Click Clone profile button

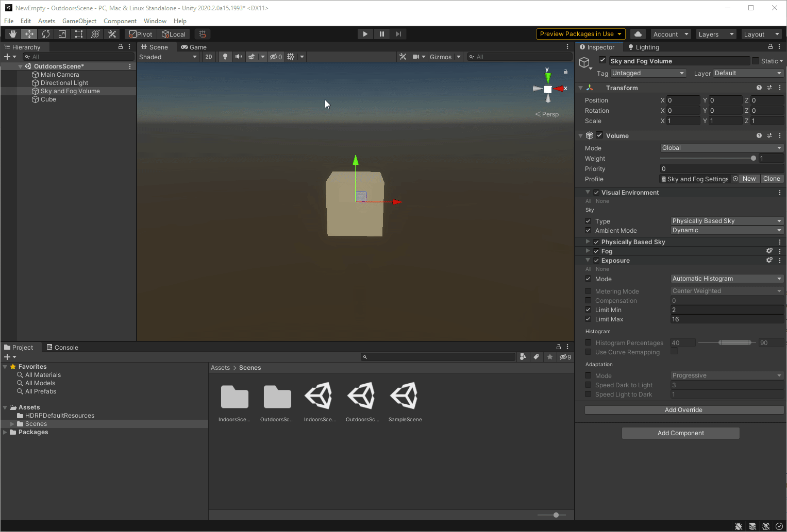772,179
